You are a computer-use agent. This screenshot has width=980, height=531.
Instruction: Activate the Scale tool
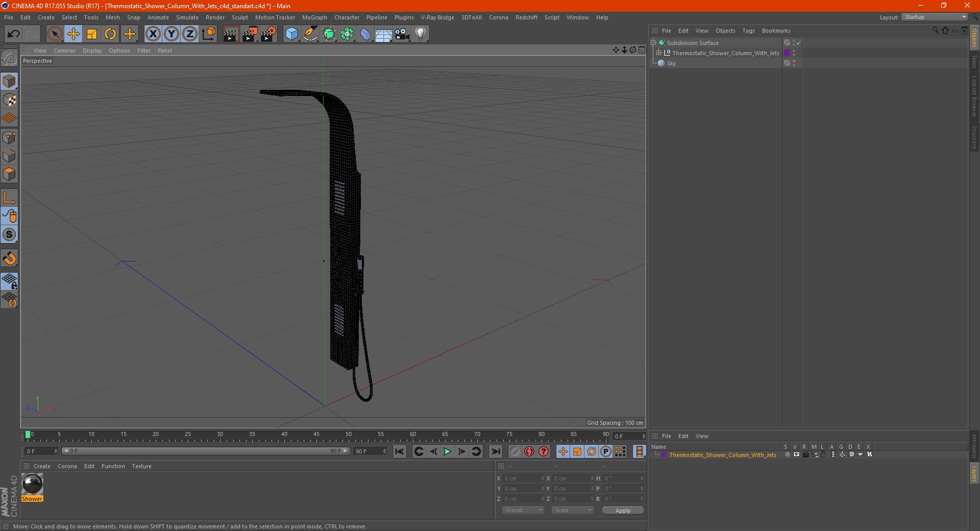click(x=92, y=34)
